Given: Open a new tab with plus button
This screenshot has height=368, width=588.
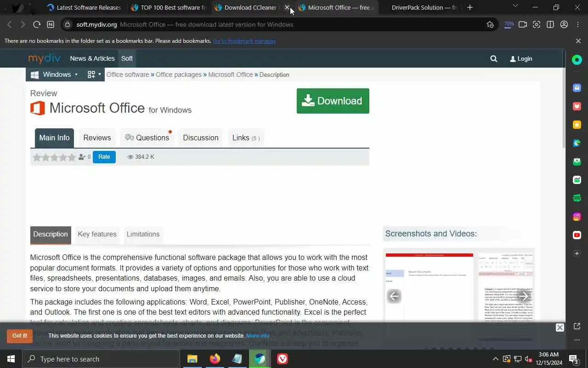Looking at the screenshot, I should (469, 7).
